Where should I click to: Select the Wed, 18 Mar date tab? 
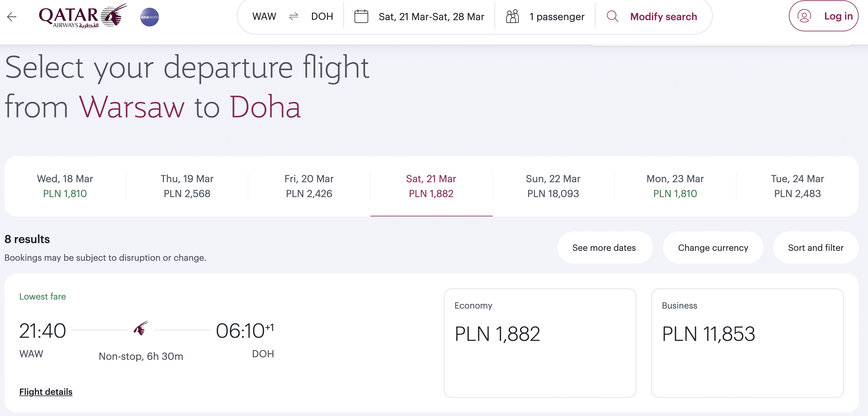[65, 186]
